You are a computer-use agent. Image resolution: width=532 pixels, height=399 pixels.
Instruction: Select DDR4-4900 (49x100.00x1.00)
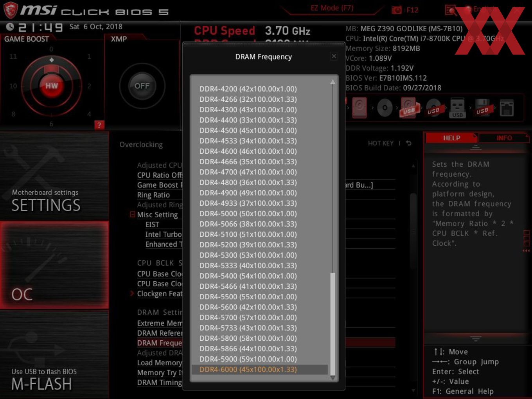[x=259, y=192]
